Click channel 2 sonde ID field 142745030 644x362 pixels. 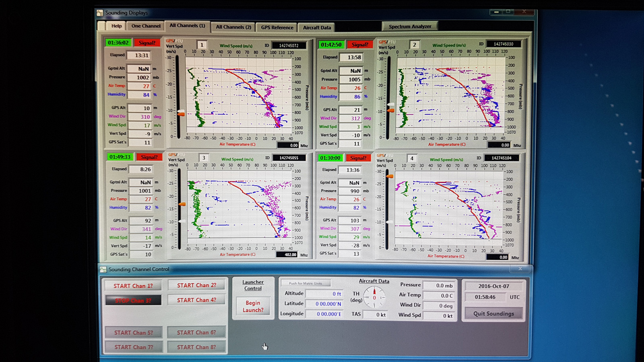coord(504,44)
